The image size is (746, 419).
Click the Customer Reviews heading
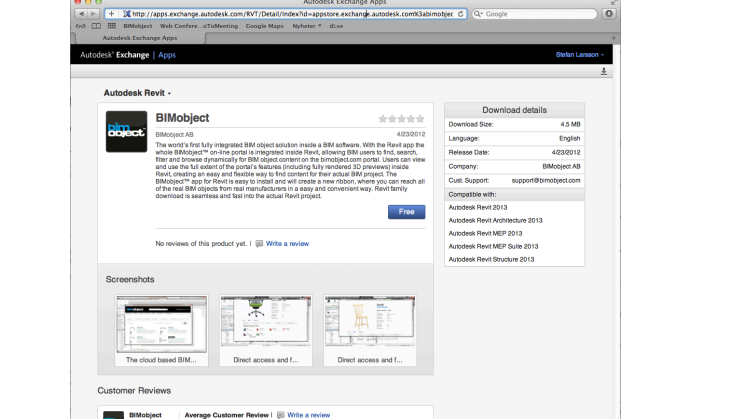coord(134,391)
